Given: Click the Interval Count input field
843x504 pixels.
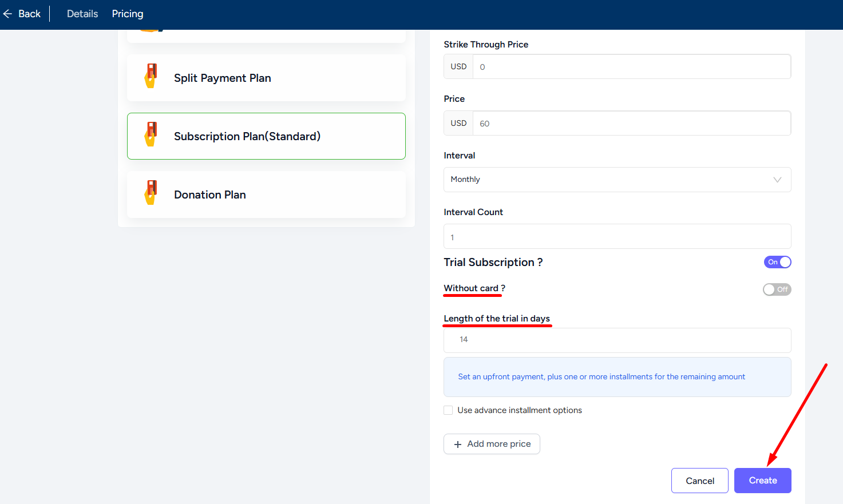Looking at the screenshot, I should 618,236.
